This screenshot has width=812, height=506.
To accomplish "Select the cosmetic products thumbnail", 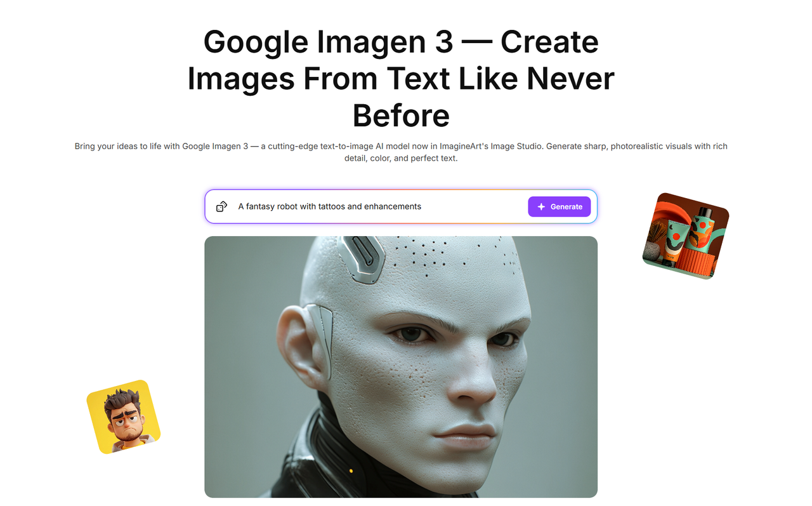I will (x=686, y=236).
